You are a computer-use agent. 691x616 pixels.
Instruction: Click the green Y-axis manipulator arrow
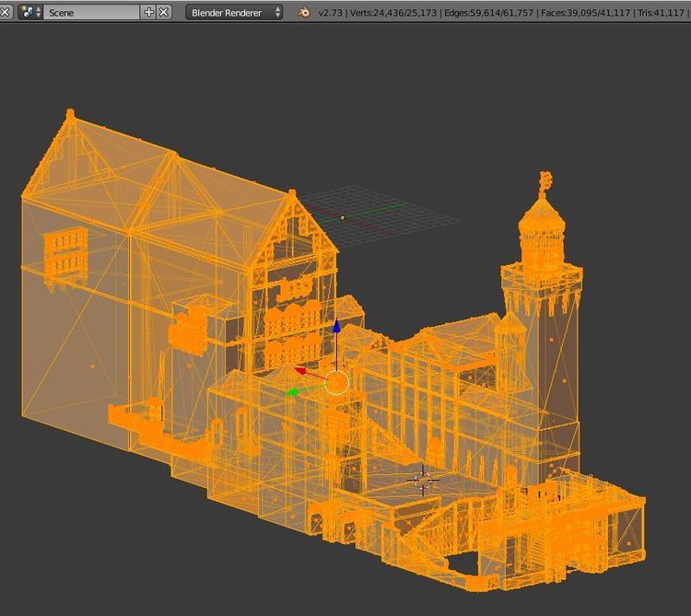pyautogui.click(x=293, y=391)
